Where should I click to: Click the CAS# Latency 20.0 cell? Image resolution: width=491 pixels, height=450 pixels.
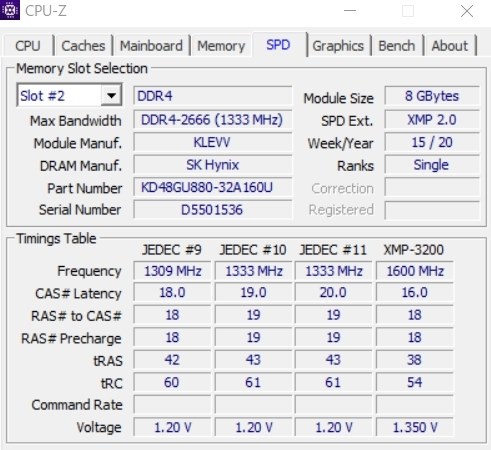click(x=334, y=292)
